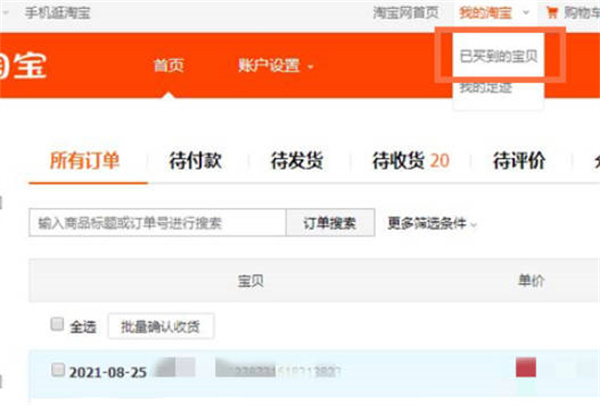Switch to 所有订单 tab
Screen dimensions: 600x405
(x=85, y=160)
